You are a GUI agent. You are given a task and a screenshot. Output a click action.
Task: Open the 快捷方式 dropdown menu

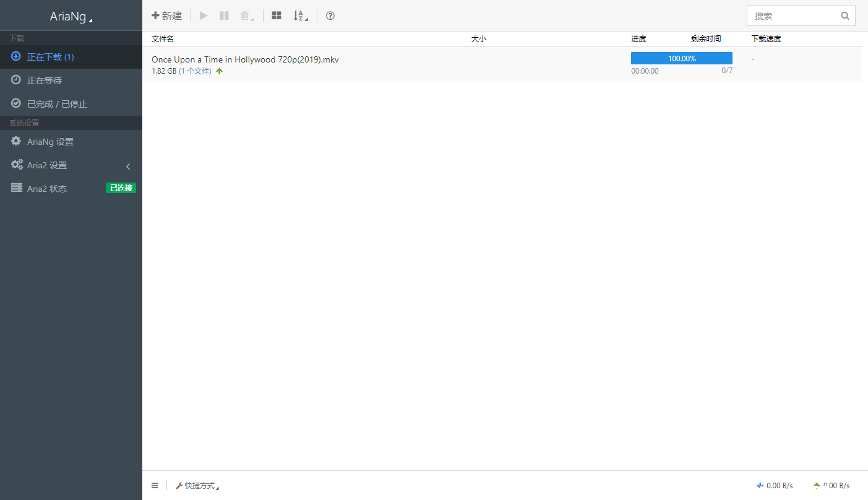pos(197,486)
